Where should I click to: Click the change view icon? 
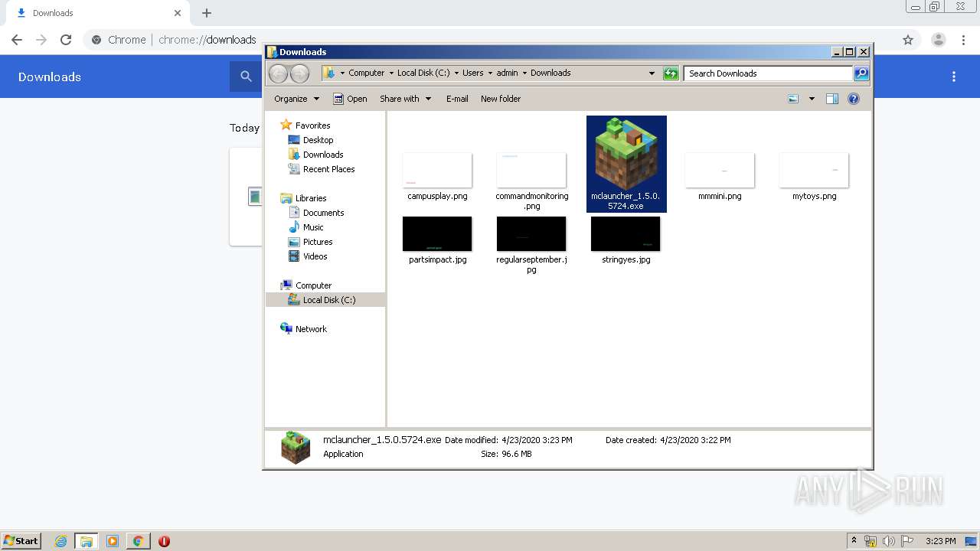pyautogui.click(x=793, y=99)
